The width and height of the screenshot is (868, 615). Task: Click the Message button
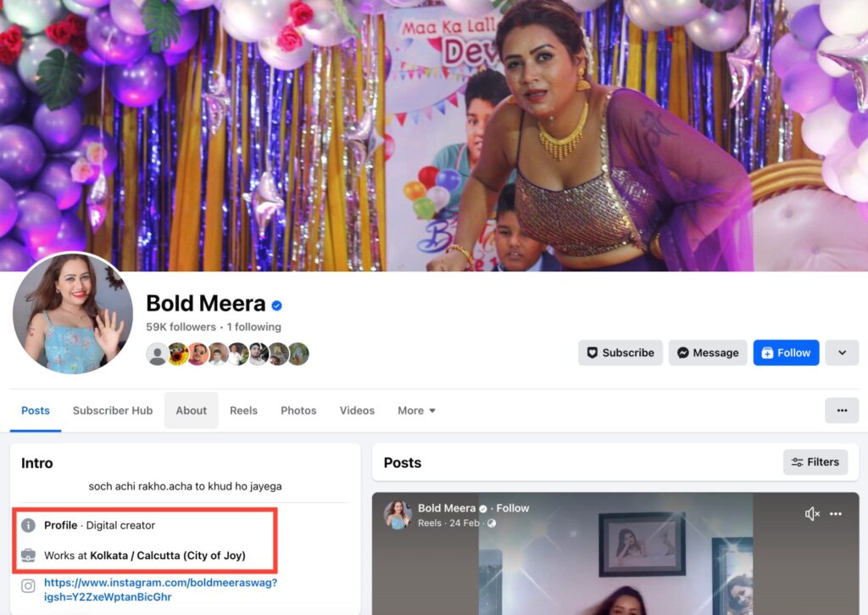707,353
